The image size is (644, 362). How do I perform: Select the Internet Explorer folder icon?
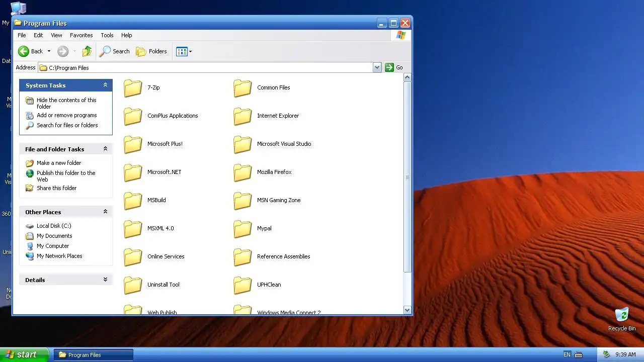[243, 116]
